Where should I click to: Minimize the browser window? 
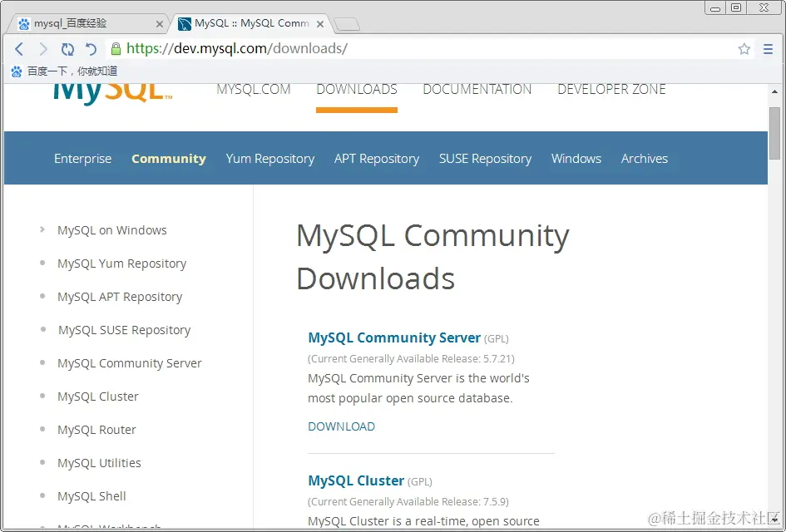(715, 7)
